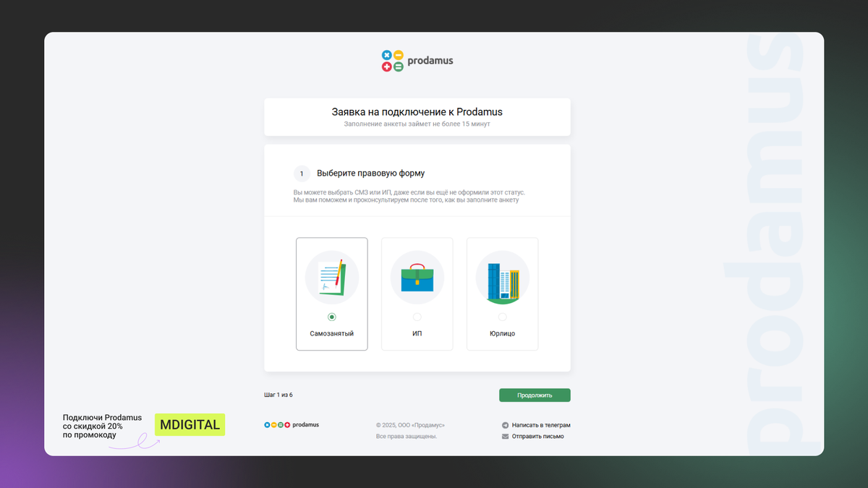Open the Отправить письмо link
This screenshot has height=488, width=868.
tap(540, 436)
